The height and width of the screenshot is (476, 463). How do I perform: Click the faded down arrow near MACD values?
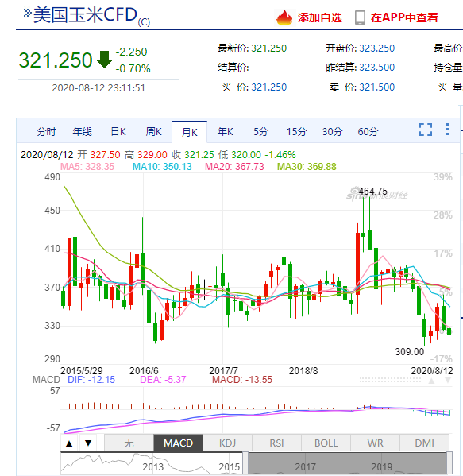[x=448, y=381]
